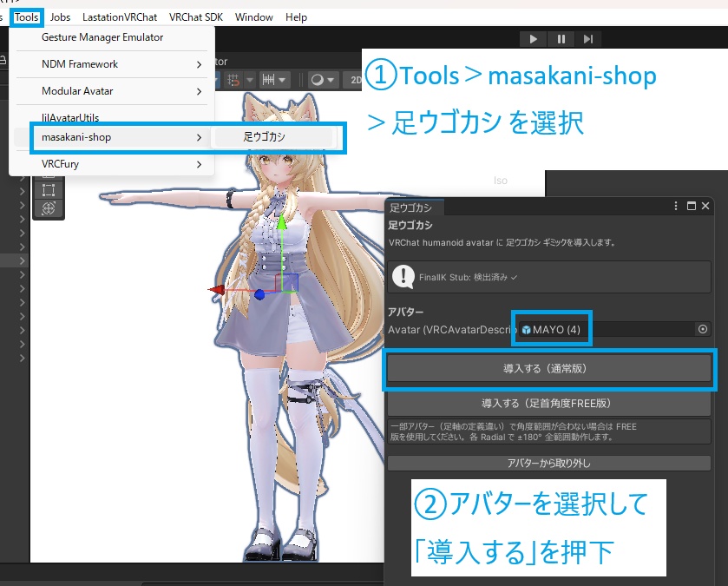Toggle grid snapping icon in scene toolbar
Viewport: 728px width, 586px height.
click(233, 80)
